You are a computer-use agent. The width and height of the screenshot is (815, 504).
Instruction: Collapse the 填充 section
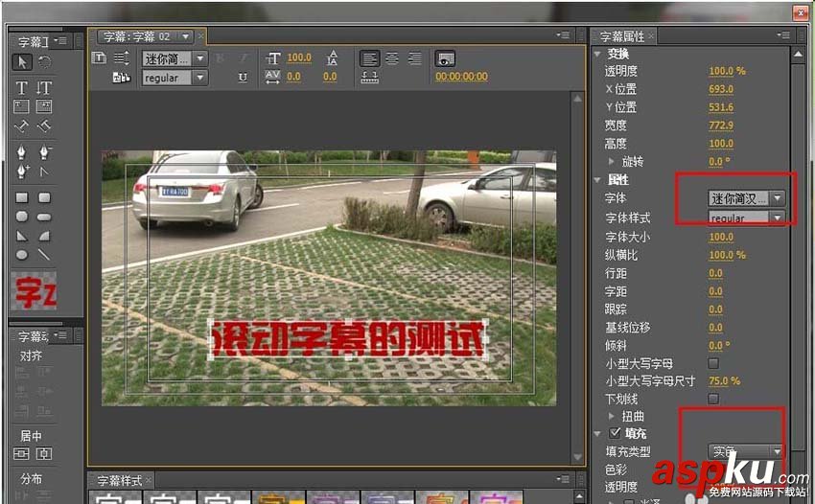[597, 433]
